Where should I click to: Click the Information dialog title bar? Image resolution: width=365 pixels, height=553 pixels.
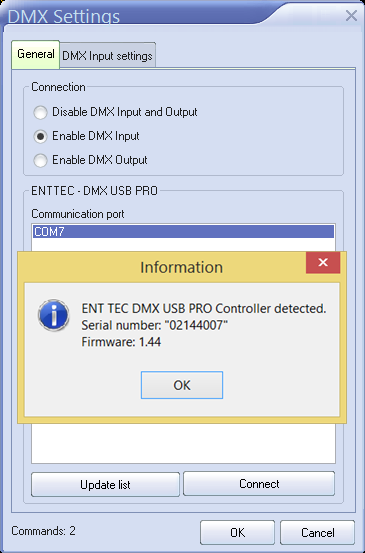[x=162, y=267]
